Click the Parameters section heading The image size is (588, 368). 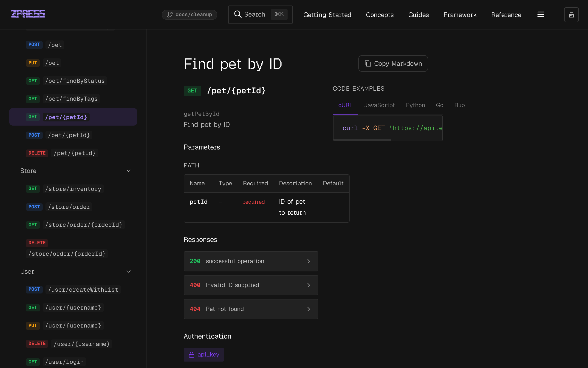[202, 147]
